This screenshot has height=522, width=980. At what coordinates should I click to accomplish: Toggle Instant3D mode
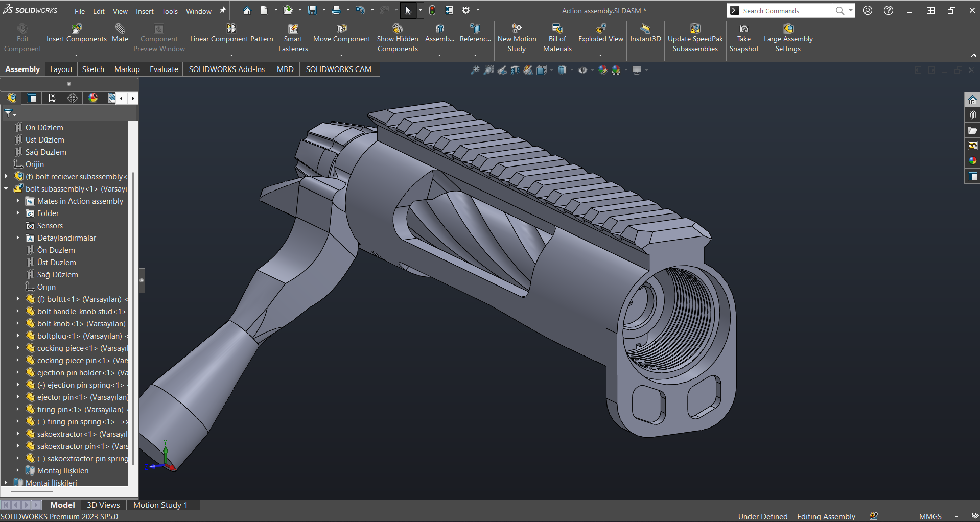pyautogui.click(x=645, y=29)
